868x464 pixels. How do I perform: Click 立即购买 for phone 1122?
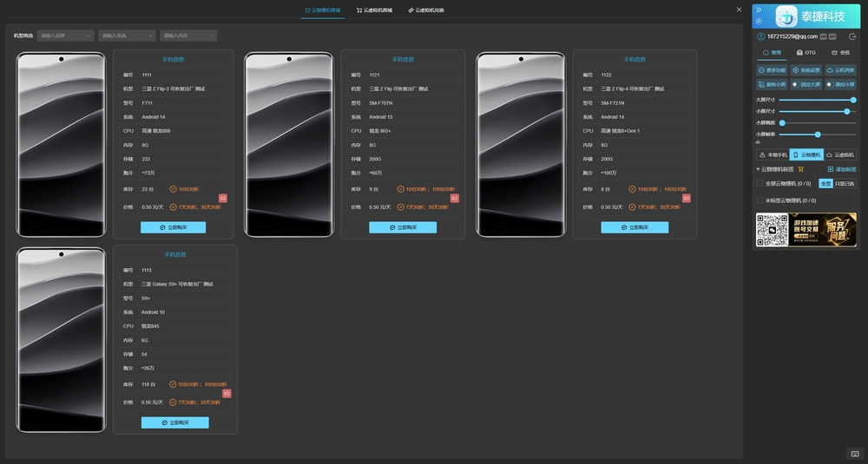click(635, 227)
